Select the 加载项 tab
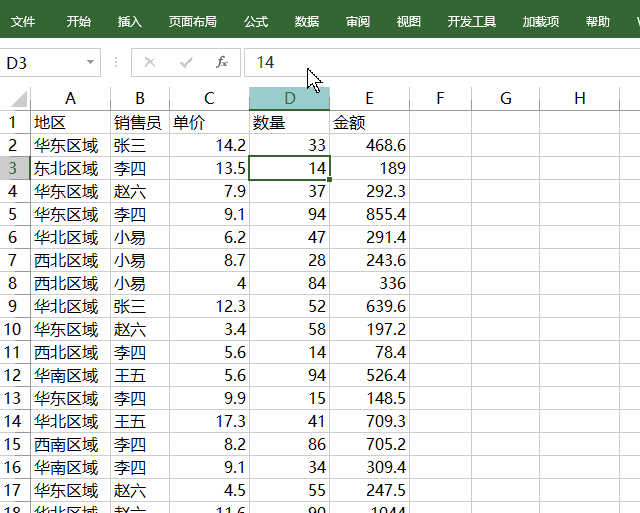 tap(541, 21)
